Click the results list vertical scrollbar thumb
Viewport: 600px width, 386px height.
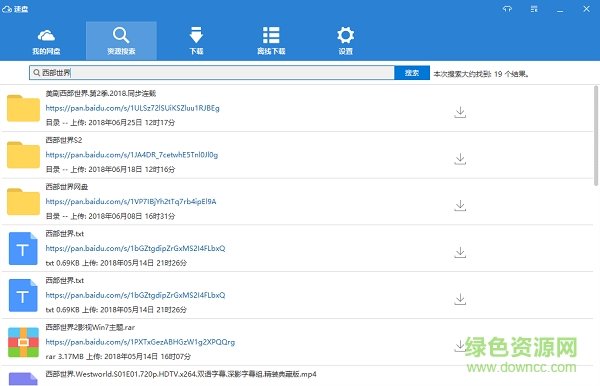596,136
